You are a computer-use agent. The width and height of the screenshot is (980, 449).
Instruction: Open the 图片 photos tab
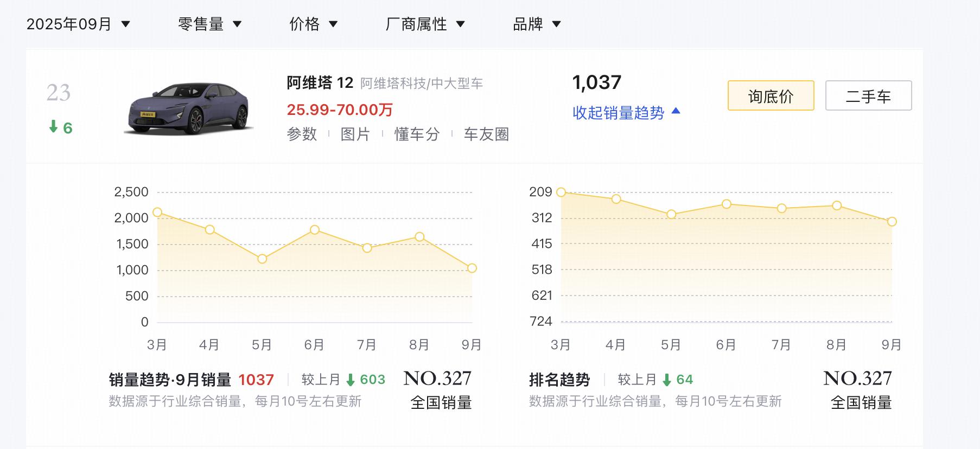(355, 134)
